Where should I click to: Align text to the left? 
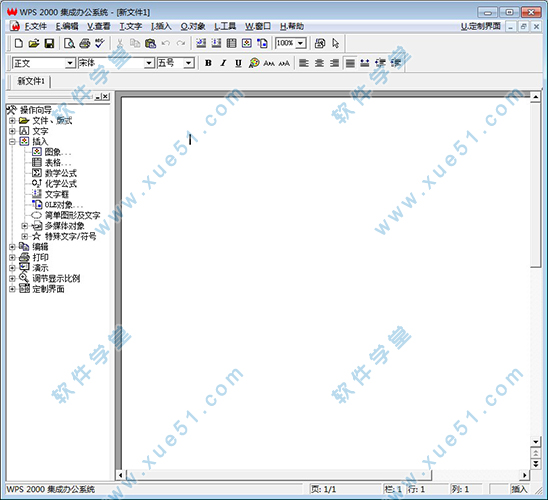coord(304,63)
